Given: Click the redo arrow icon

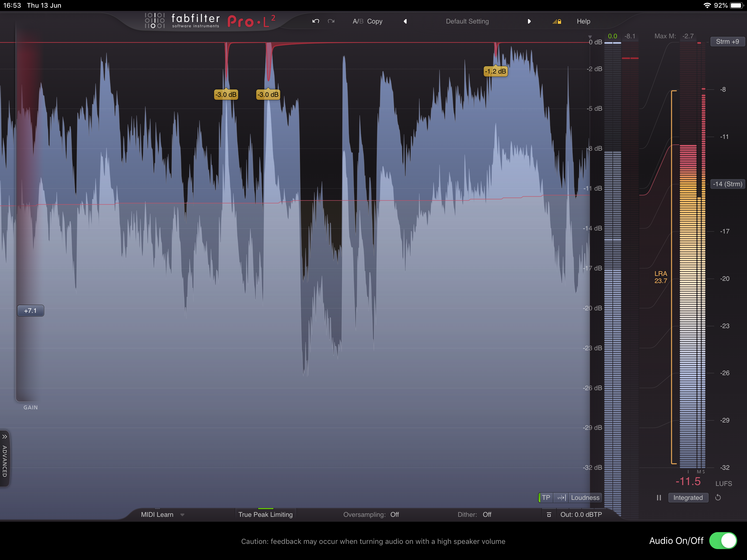Looking at the screenshot, I should click(331, 21).
